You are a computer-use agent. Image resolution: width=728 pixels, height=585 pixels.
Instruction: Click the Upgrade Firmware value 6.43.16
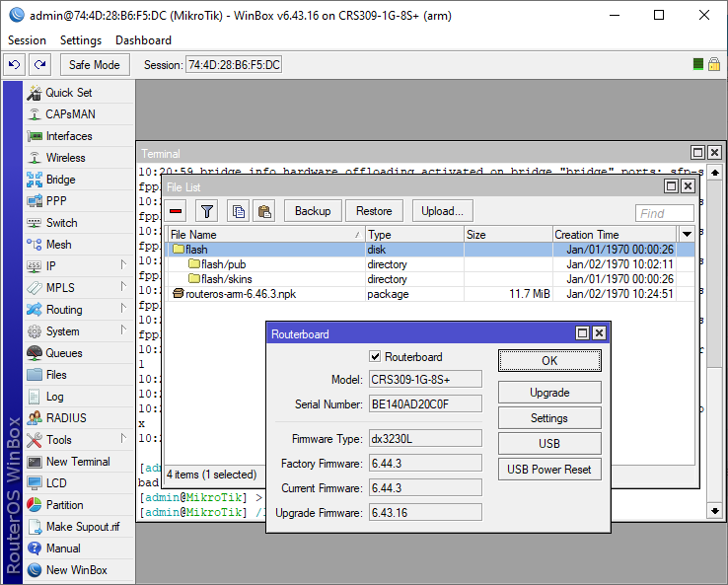425,513
